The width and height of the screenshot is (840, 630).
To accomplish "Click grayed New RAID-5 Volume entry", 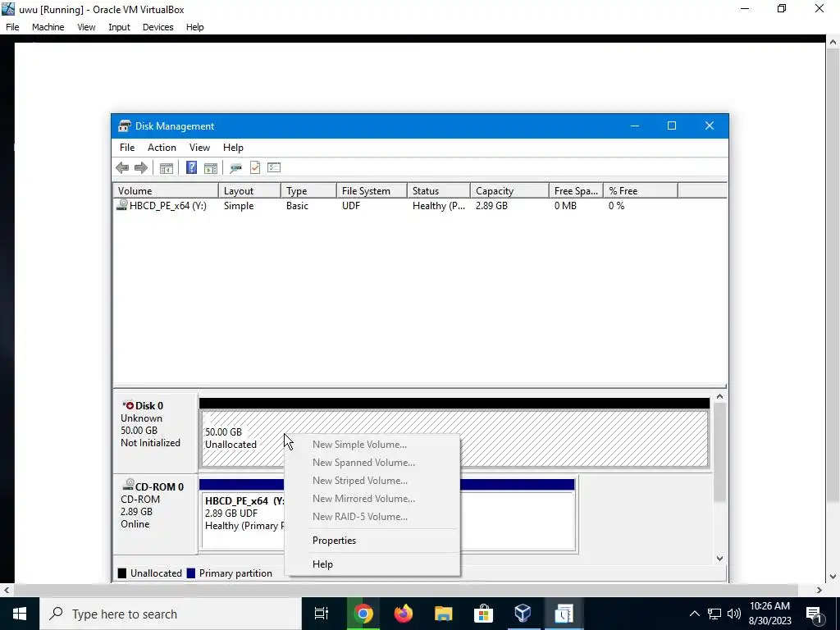I will [372, 517].
